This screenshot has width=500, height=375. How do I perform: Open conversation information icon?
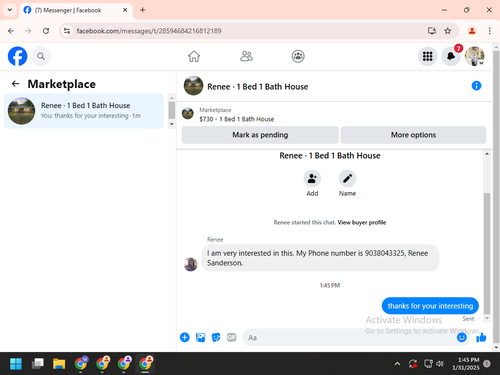click(476, 86)
